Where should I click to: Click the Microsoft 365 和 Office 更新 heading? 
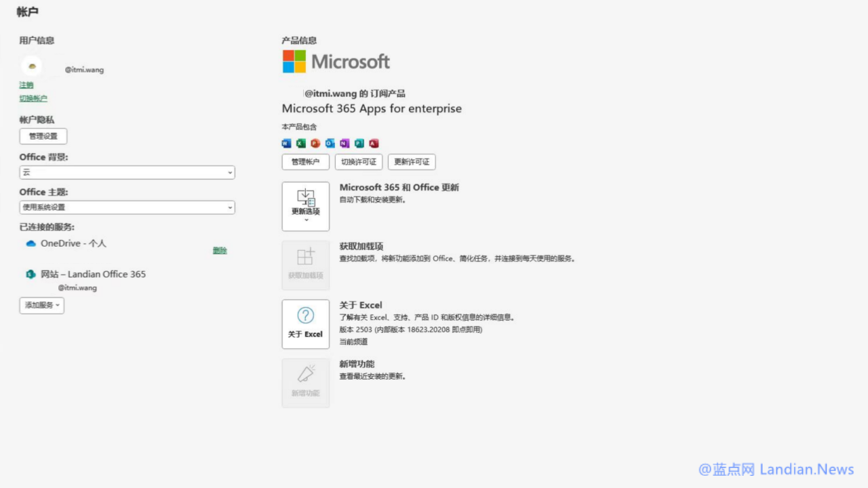399,187
